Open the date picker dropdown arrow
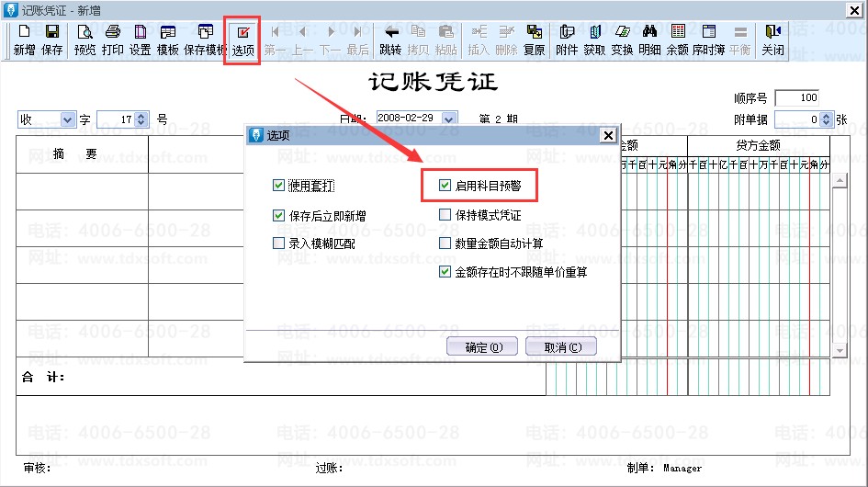Image resolution: width=868 pixels, height=487 pixels. click(449, 119)
